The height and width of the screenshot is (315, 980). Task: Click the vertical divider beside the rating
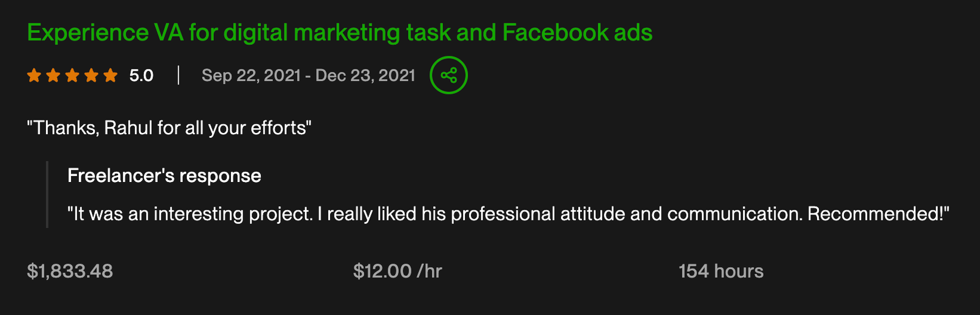178,75
